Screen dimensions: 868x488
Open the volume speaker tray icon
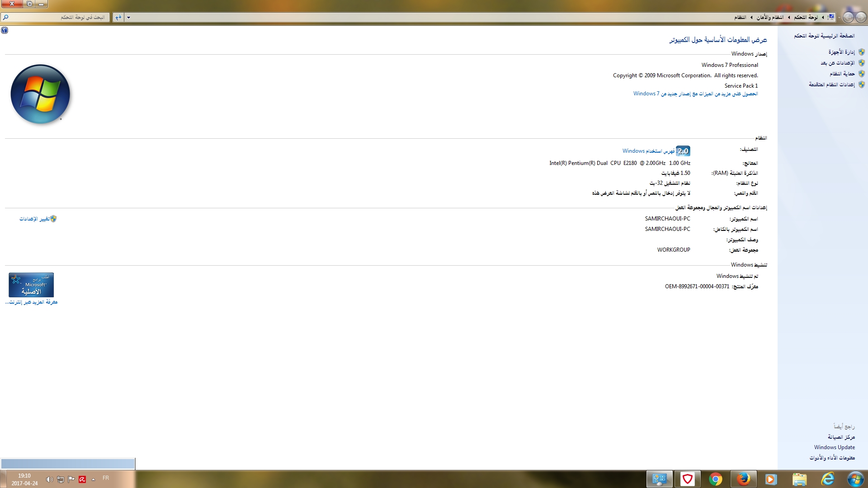coord(49,479)
